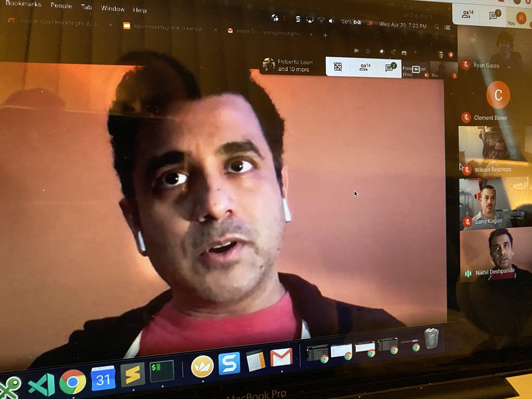
Task: Open people list with 14 in shared-screen toolbar
Action: click(x=365, y=67)
